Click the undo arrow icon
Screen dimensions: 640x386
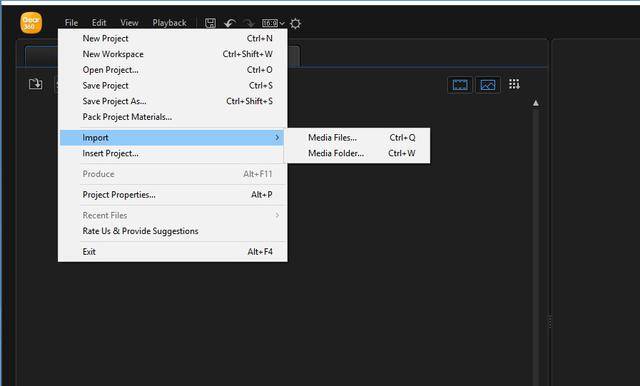(230, 23)
